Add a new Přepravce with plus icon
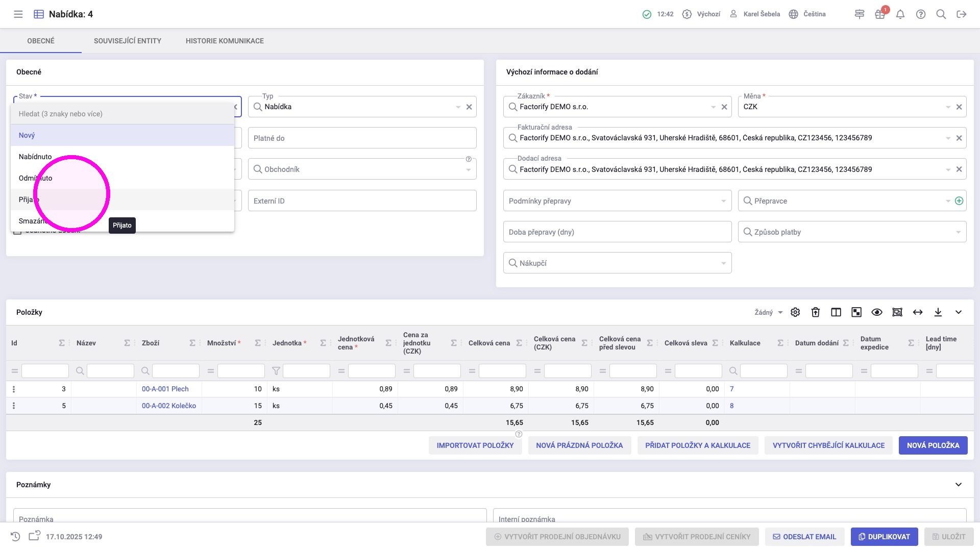The height and width of the screenshot is (551, 980). click(959, 201)
